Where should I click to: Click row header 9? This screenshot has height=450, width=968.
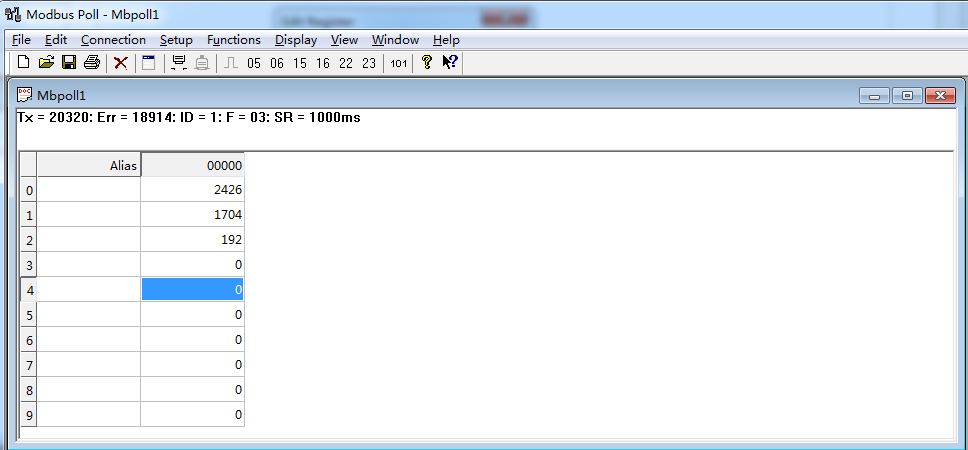(x=29, y=415)
